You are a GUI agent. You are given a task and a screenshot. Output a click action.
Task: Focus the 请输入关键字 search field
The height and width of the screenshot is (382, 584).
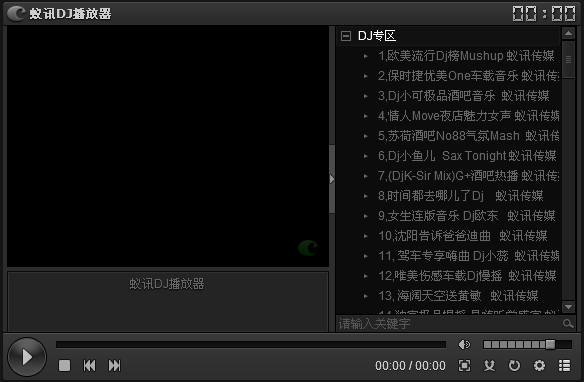(449, 324)
